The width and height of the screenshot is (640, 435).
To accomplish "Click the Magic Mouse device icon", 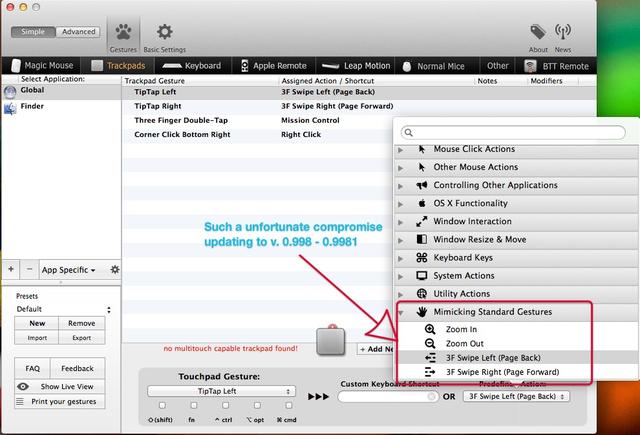I will (16, 65).
